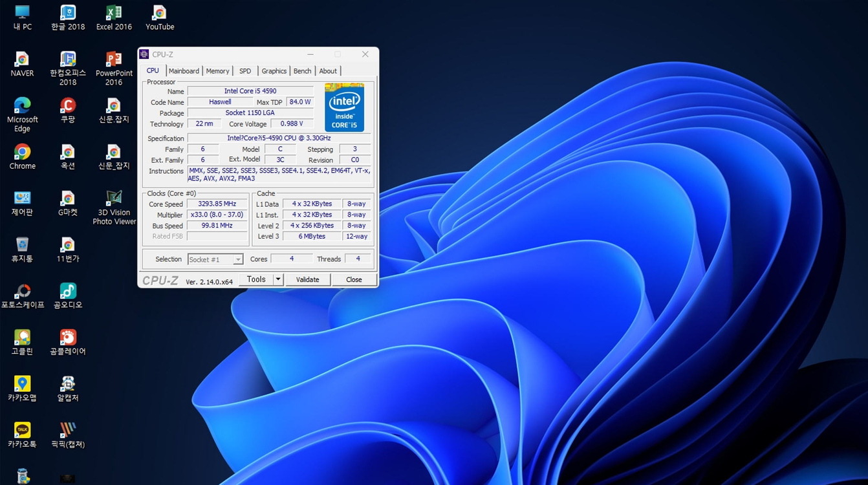Click the Validate button in CPU-Z

[308, 279]
